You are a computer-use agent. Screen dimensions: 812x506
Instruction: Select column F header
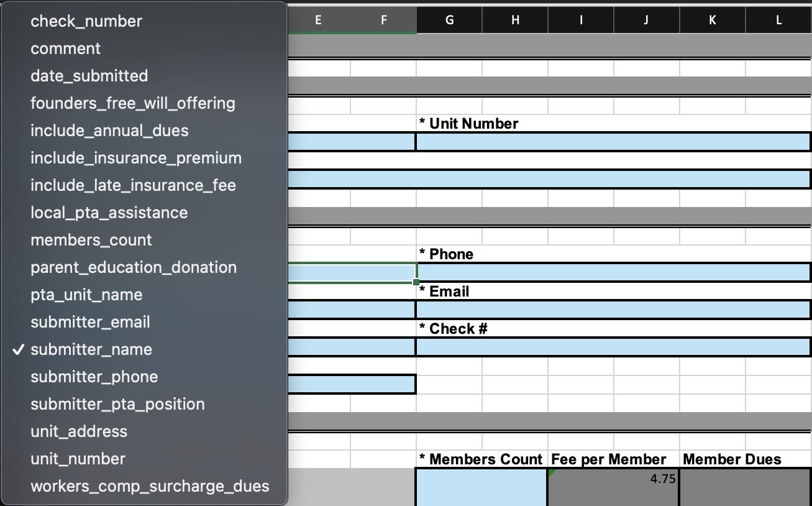(383, 20)
